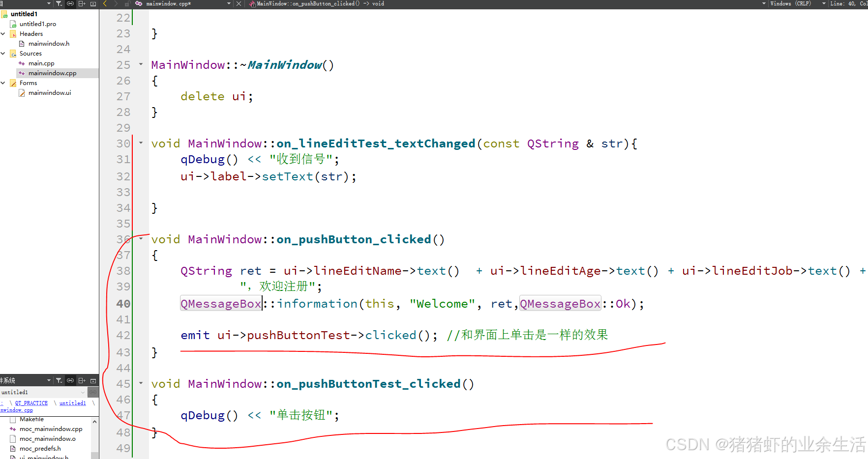Open the Projects panel view selector dropdown
Viewport: 868px width, 459px height.
pyautogui.click(x=49, y=3)
